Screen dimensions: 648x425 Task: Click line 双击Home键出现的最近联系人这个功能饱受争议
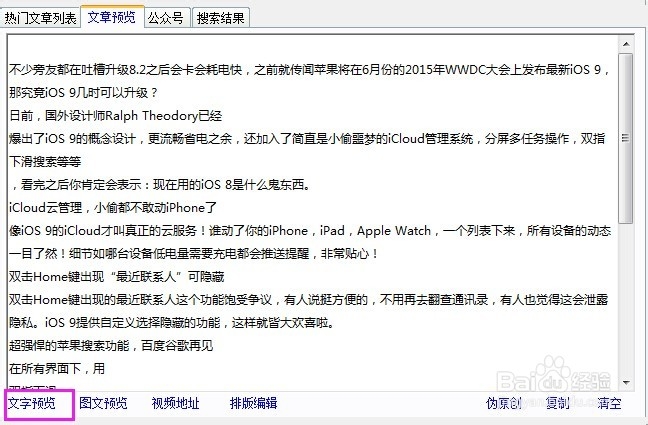click(309, 300)
